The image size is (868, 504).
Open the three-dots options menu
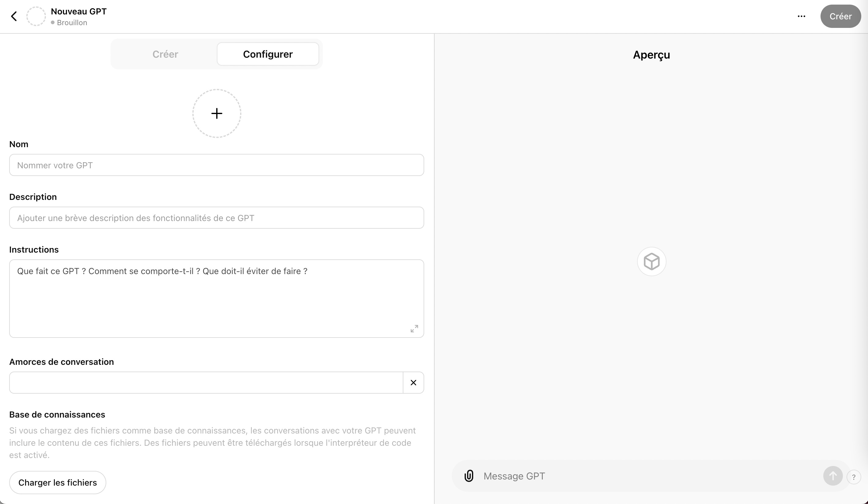click(x=801, y=16)
